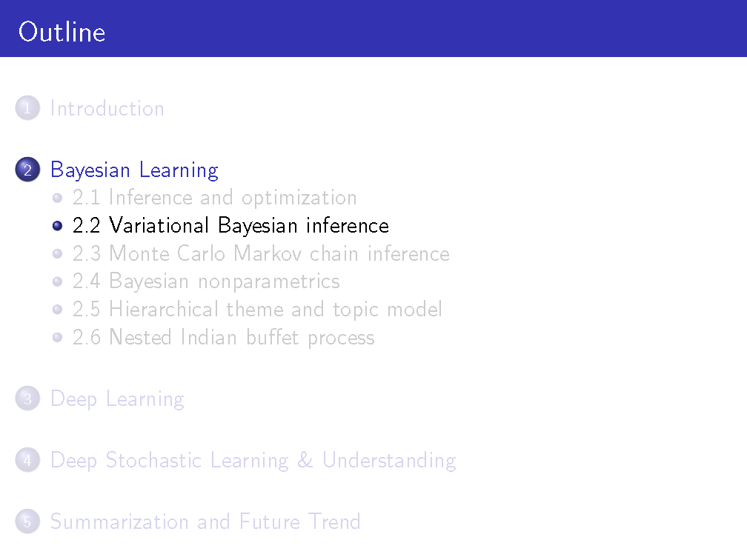
Task: Click the numbered bullet 2 beside Bayesian Learning
Action: coord(26,170)
